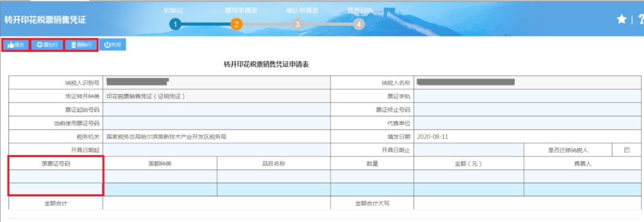644x222 pixels.
Task: Click the star favorite icon
Action: 622,19
